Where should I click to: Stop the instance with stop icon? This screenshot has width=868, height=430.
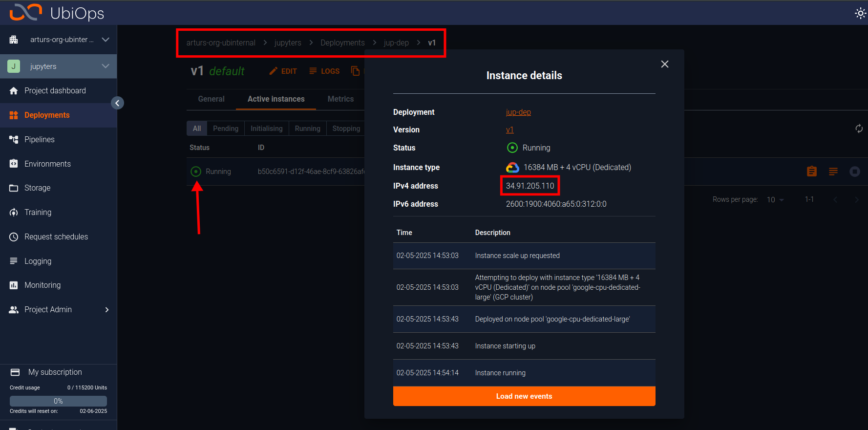855,172
